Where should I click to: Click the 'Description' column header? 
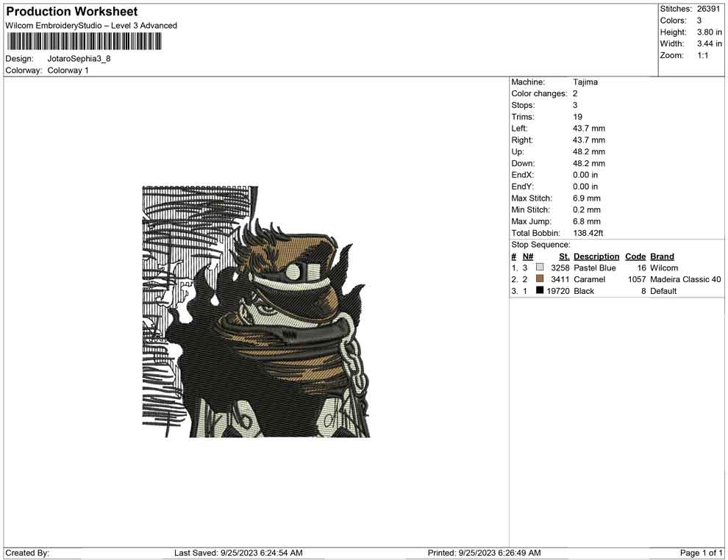tap(596, 256)
